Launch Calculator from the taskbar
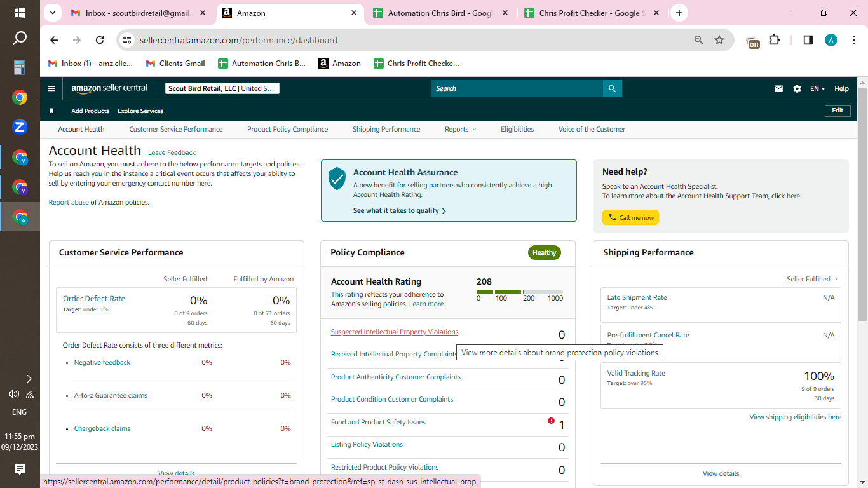 click(20, 67)
